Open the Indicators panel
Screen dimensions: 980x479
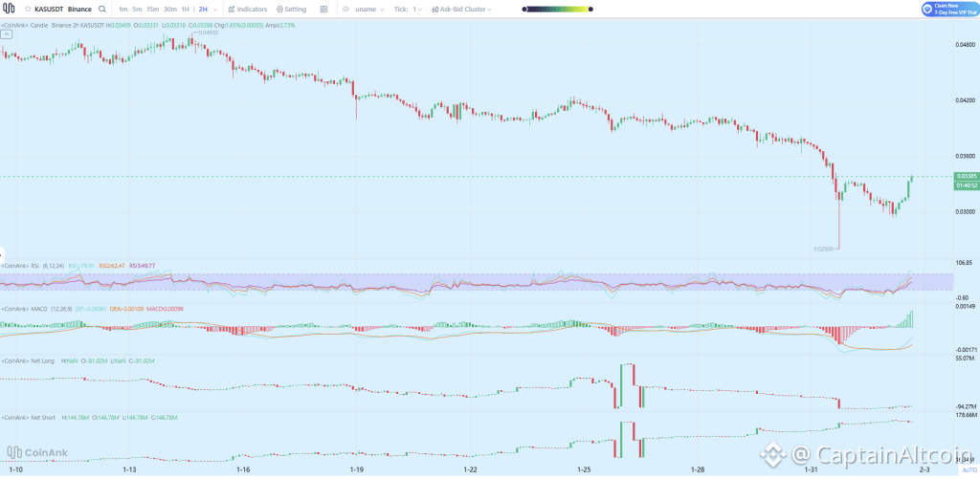[248, 9]
